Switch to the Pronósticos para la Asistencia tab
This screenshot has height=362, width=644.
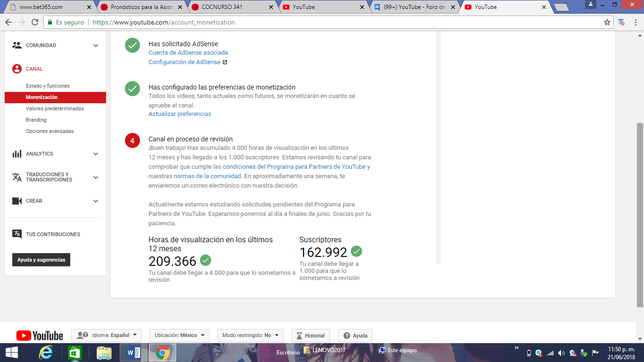click(x=141, y=7)
